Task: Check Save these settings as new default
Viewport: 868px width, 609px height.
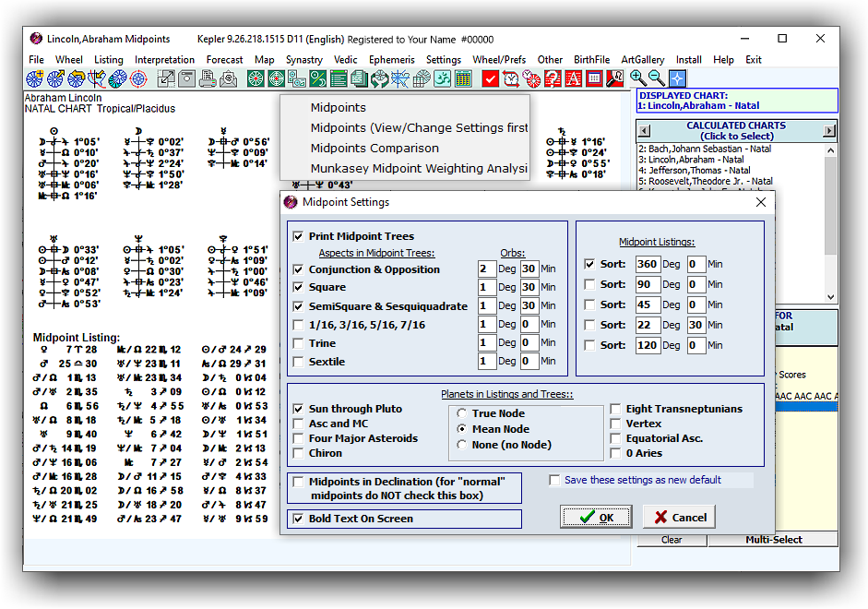Action: (x=554, y=480)
